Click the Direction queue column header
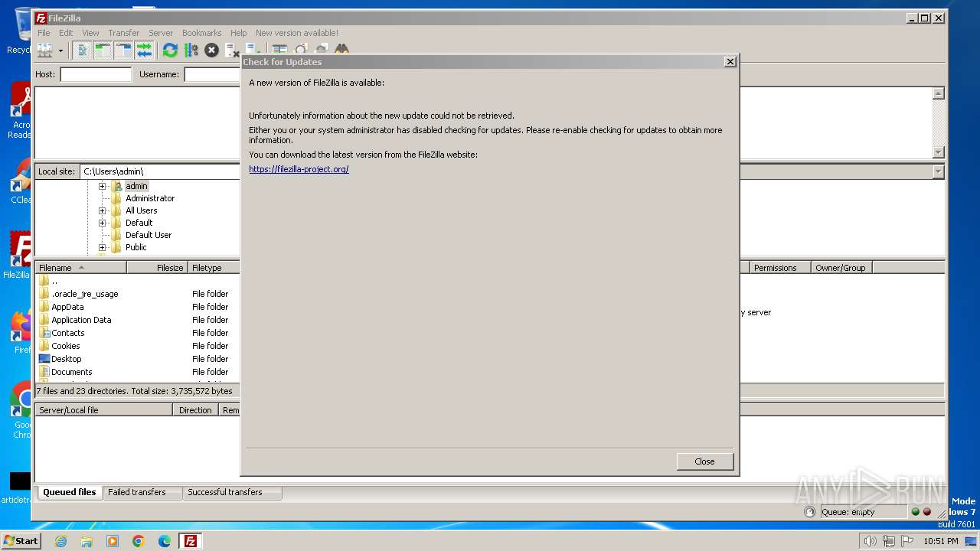 (195, 410)
